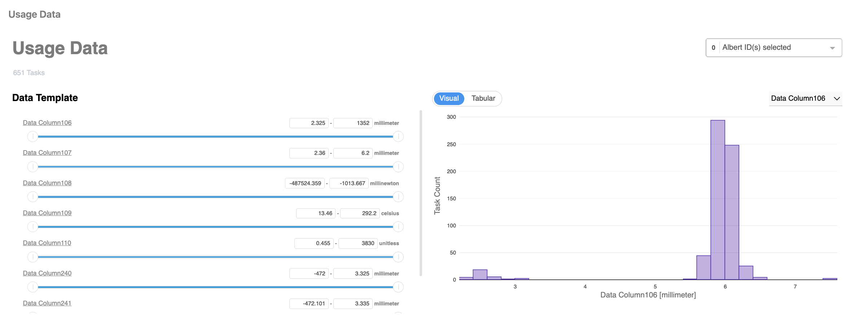Select the Visual view toggle

[x=449, y=99]
